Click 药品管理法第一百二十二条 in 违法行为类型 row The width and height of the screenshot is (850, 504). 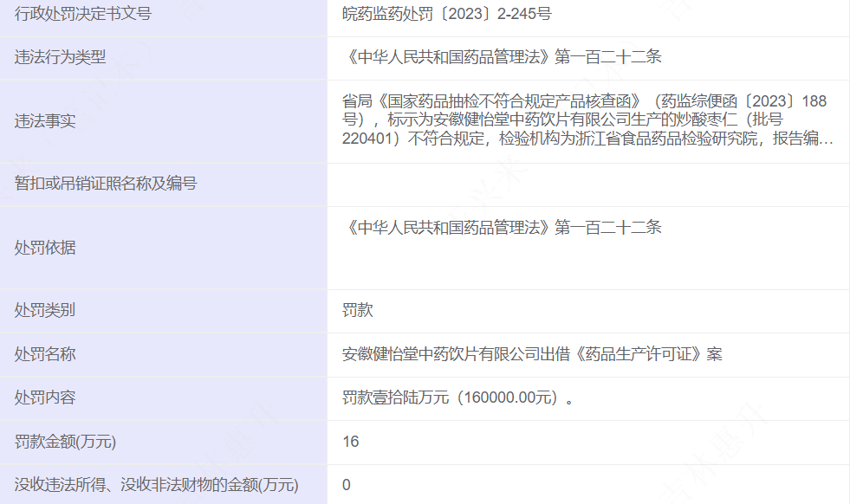point(502,57)
